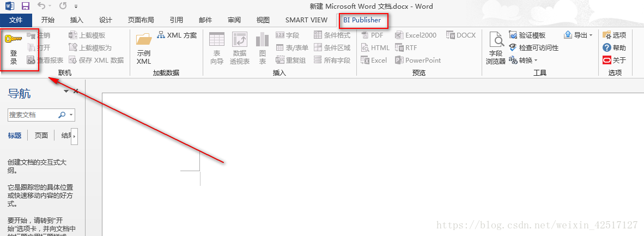
Task: Open the 字段浏览器 field browser
Action: click(496, 49)
